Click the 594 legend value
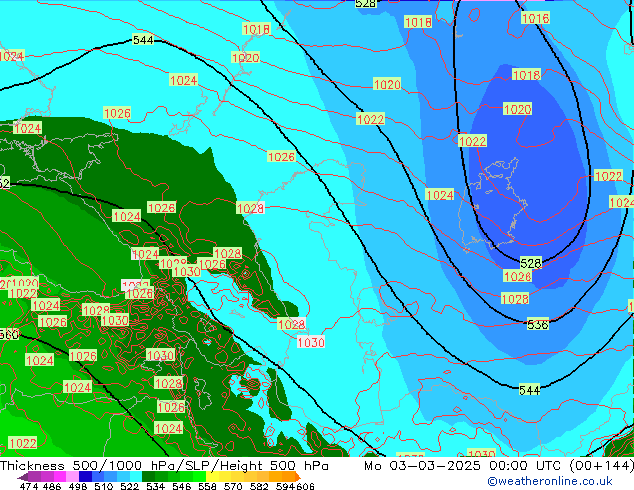This screenshot has height=490, width=634. pos(285,486)
